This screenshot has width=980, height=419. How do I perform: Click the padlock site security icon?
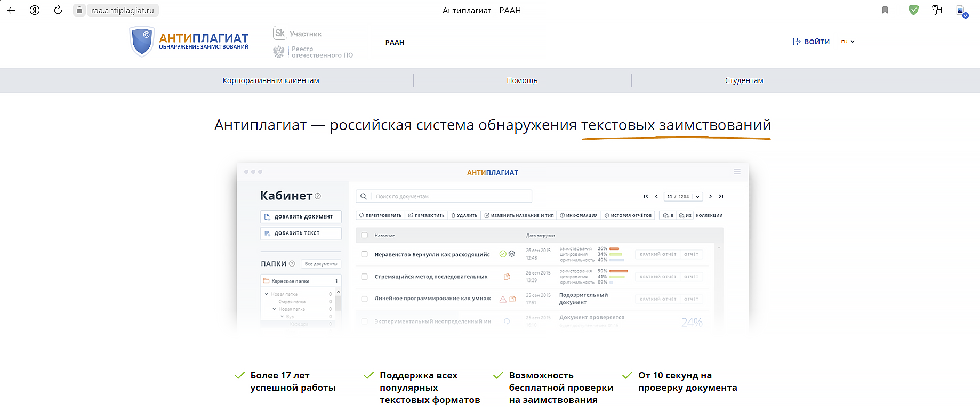tap(79, 10)
